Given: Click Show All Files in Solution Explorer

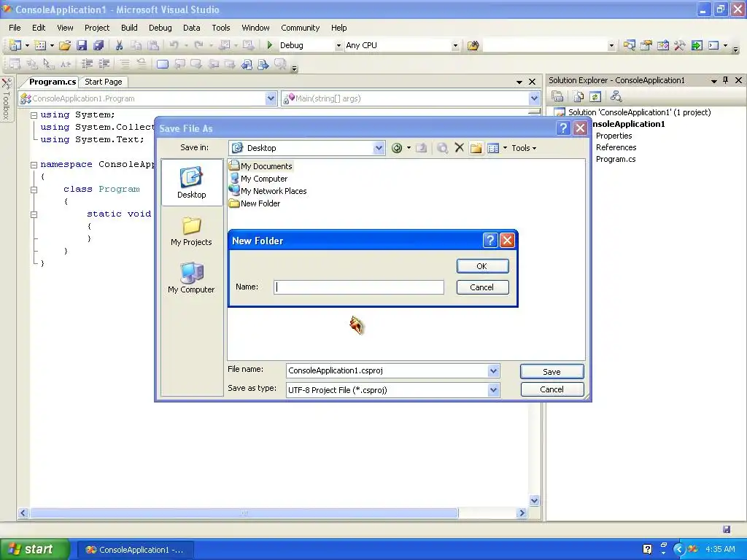Looking at the screenshot, I should 578,97.
